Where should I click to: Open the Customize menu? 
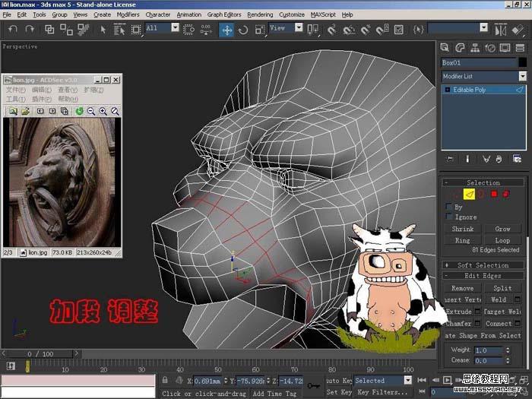tap(292, 14)
